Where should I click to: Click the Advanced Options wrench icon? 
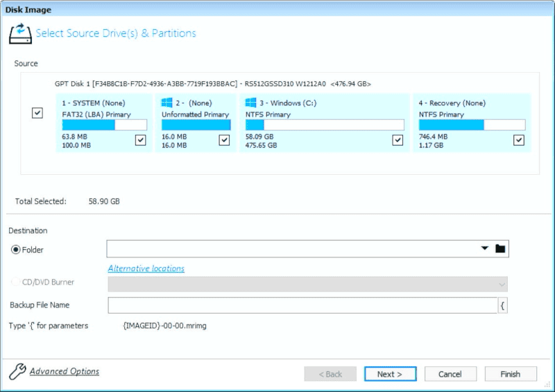tap(17, 372)
